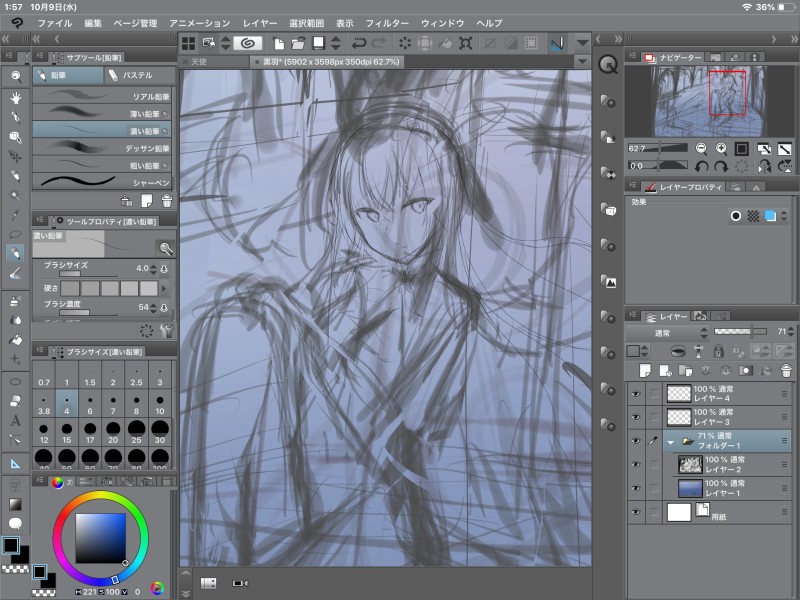The image size is (800, 600).
Task: Click the Navigator preview thumbnail
Action: [709, 101]
